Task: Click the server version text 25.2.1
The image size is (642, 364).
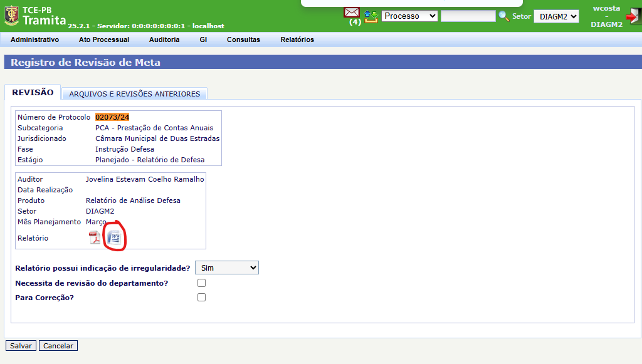Action: pyautogui.click(x=146, y=26)
